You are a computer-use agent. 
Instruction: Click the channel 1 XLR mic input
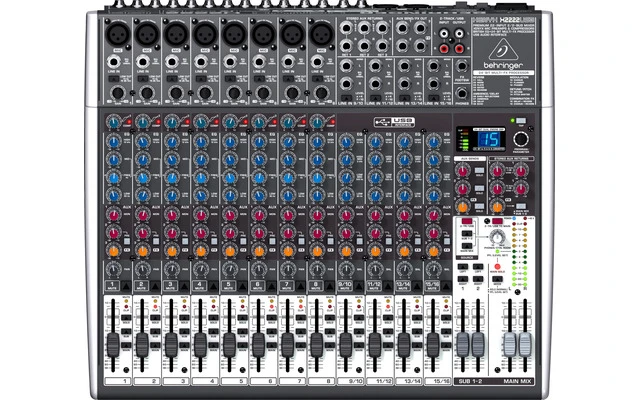pyautogui.click(x=118, y=34)
